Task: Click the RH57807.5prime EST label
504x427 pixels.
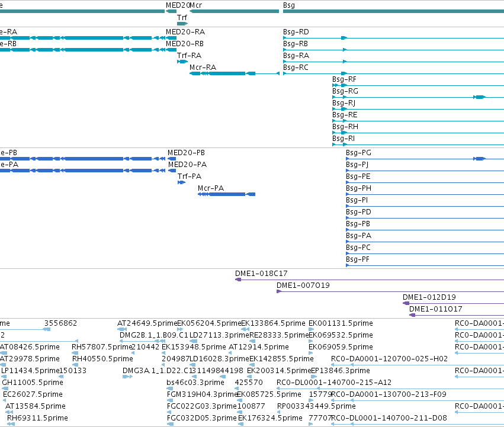Action: coord(102,347)
